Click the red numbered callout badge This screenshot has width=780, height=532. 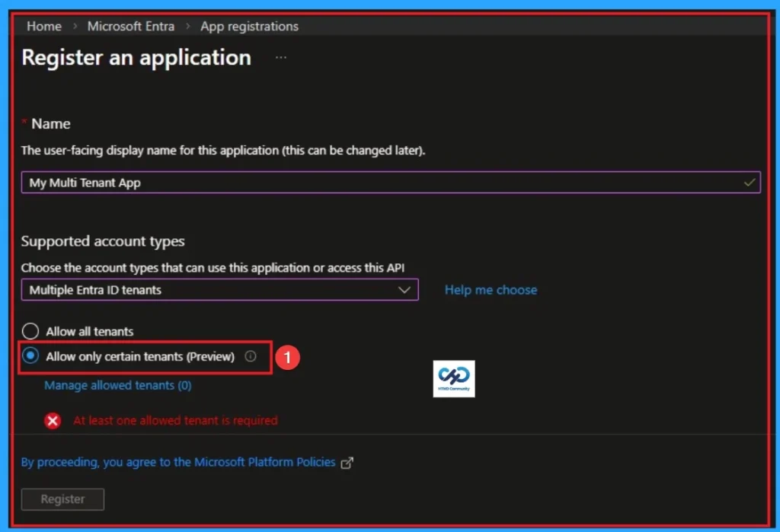tap(289, 356)
